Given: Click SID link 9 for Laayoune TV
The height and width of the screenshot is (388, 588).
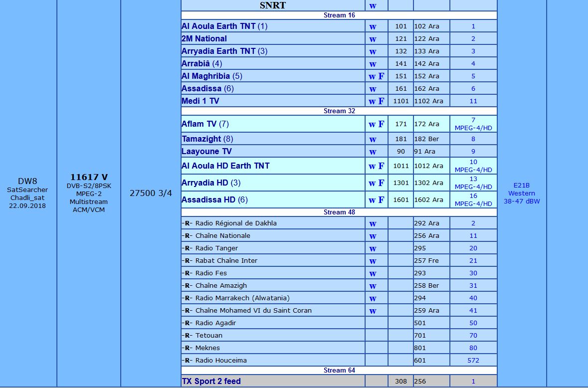Looking at the screenshot, I should 473,152.
